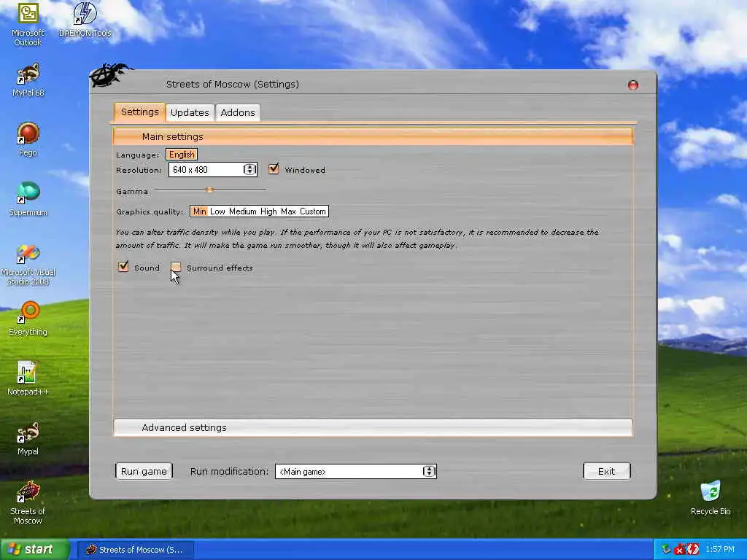Click the Exit button

[606, 472]
